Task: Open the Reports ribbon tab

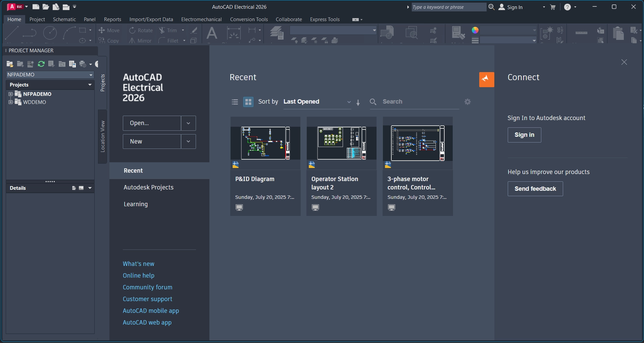Action: [112, 19]
